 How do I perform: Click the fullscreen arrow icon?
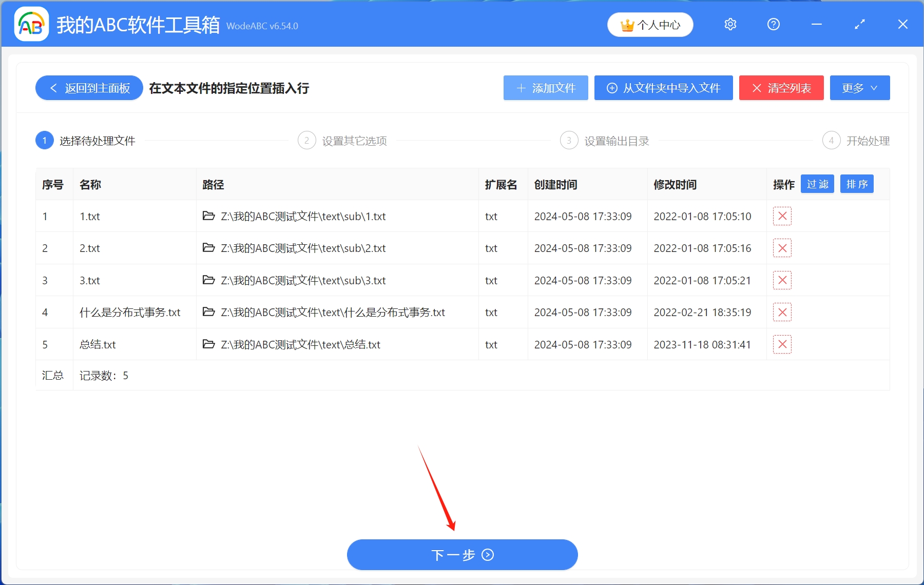860,24
